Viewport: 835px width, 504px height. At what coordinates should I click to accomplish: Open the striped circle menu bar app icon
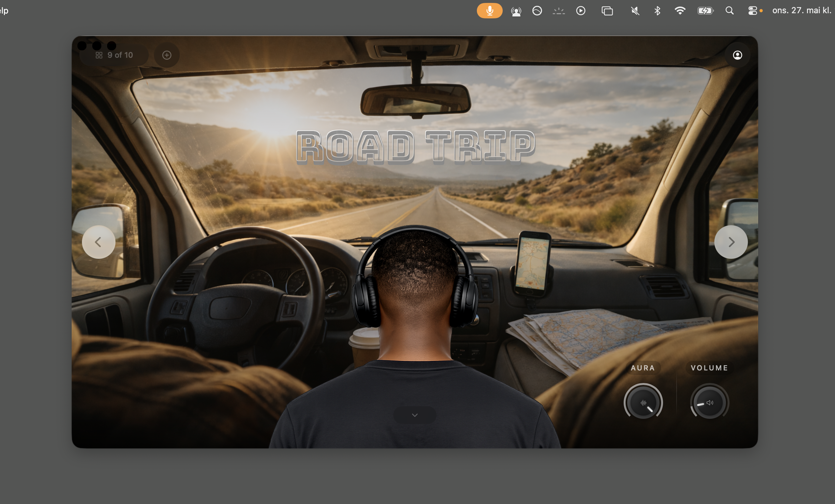tap(537, 11)
